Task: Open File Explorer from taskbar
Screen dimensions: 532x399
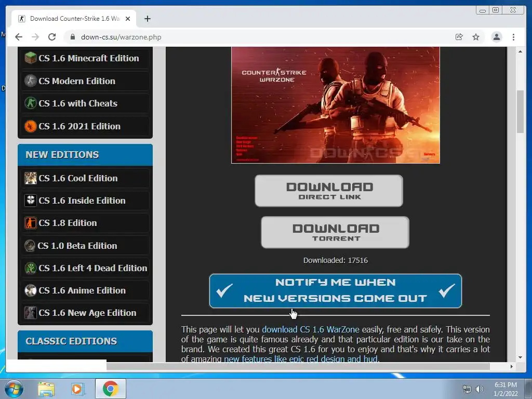Action: pos(46,389)
